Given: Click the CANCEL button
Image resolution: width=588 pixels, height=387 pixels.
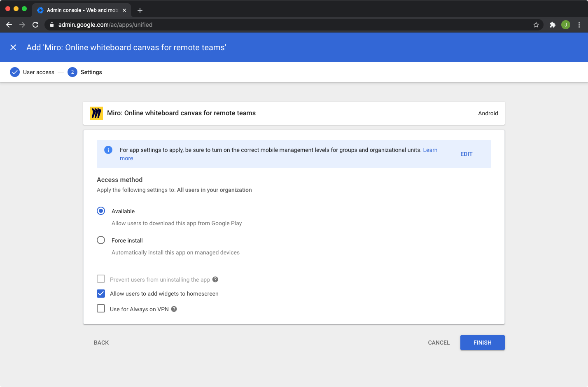Looking at the screenshot, I should pyautogui.click(x=439, y=343).
